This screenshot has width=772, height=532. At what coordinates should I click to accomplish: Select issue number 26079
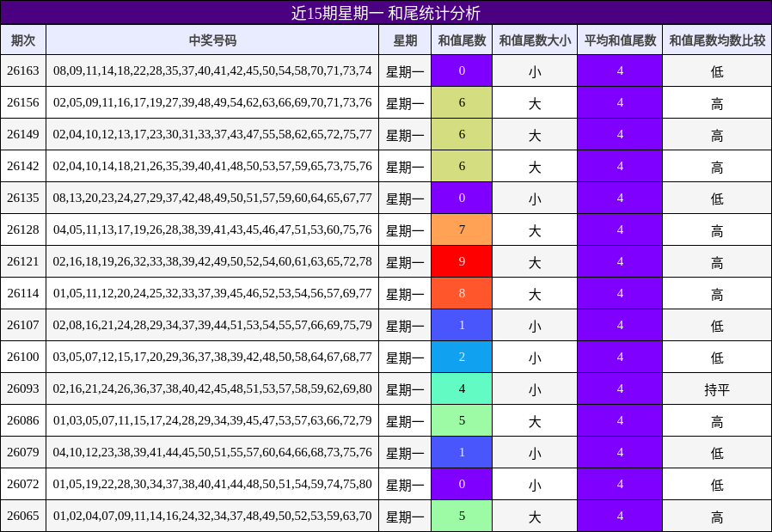coord(23,452)
